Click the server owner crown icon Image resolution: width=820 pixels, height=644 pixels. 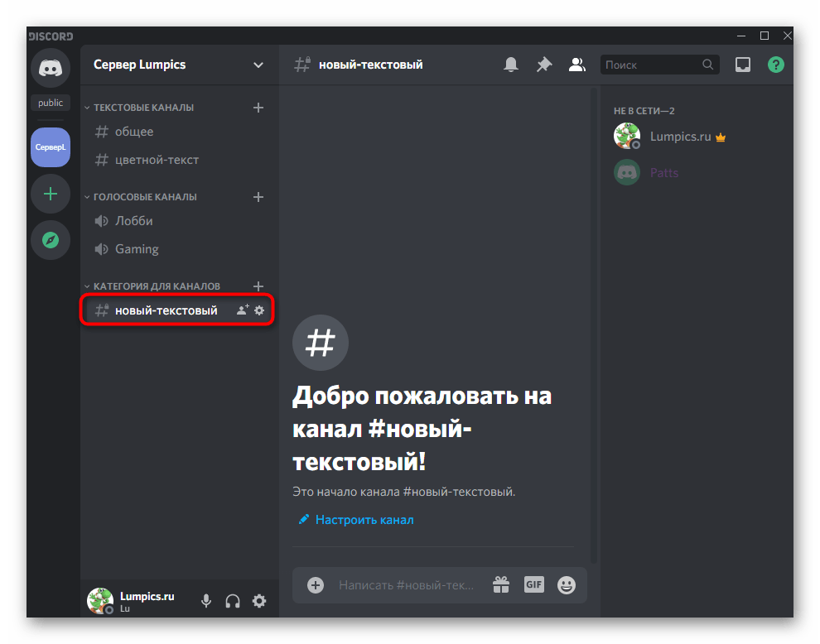tap(721, 137)
